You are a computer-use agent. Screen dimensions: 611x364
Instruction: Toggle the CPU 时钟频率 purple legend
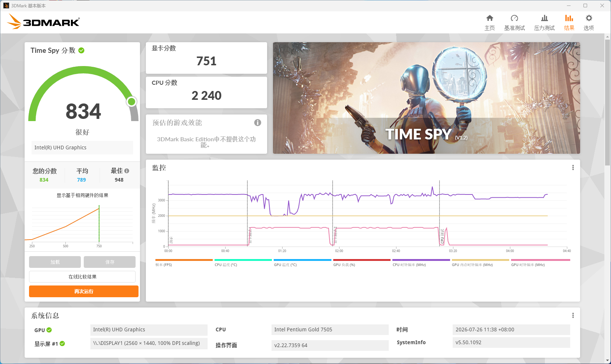(421, 263)
